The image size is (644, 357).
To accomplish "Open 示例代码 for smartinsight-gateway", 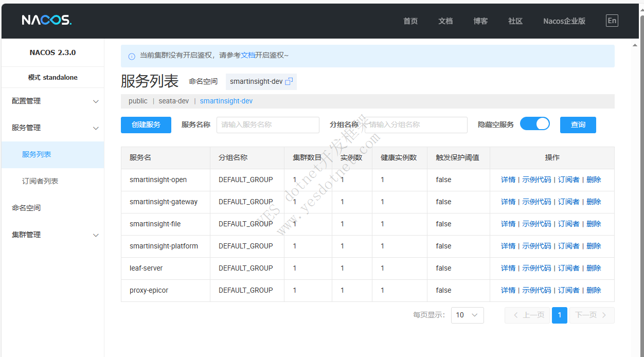I will 536,202.
